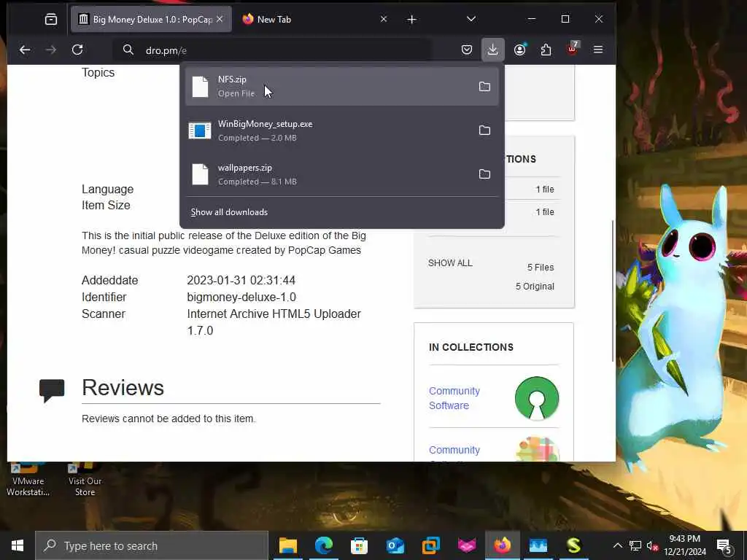Open VMware Workstation from the taskbar
This screenshot has width=747, height=560.
(430, 545)
